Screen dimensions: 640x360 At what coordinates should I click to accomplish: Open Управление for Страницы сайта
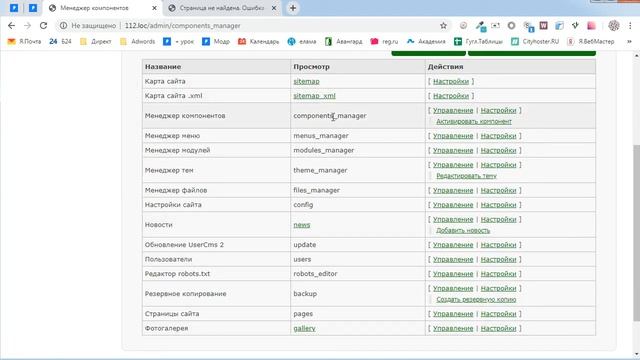[x=453, y=313]
